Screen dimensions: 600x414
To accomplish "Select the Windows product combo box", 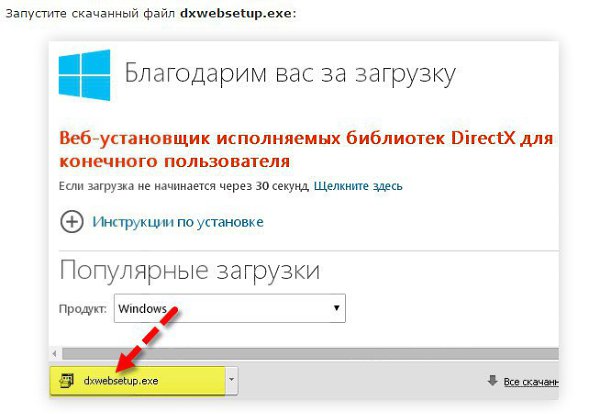I will point(228,308).
